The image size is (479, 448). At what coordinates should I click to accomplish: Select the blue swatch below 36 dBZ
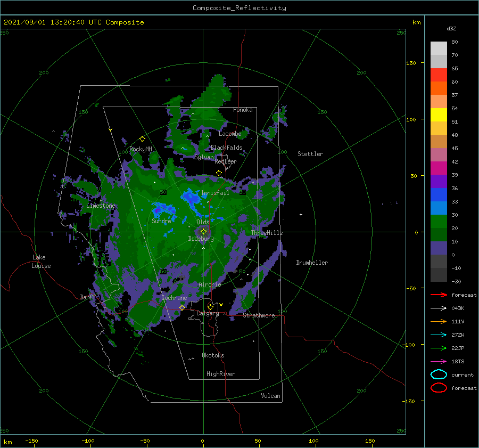(439, 194)
